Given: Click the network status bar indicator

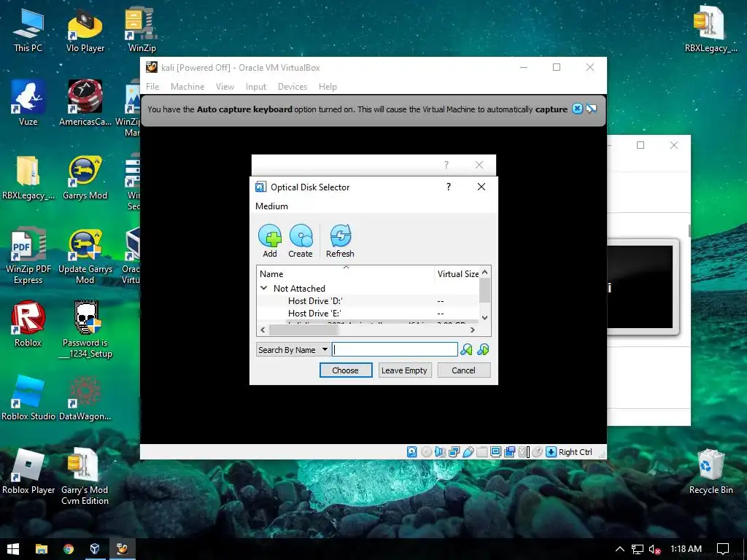Looking at the screenshot, I should [x=454, y=452].
